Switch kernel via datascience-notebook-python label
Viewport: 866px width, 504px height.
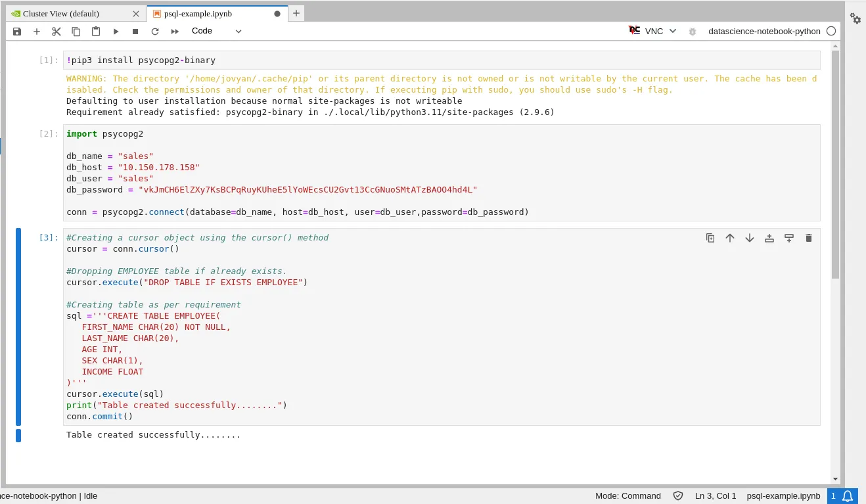click(764, 31)
